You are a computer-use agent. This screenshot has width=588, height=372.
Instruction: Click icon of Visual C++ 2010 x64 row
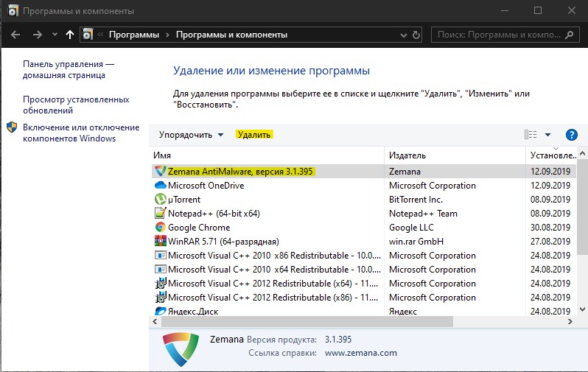[161, 270]
